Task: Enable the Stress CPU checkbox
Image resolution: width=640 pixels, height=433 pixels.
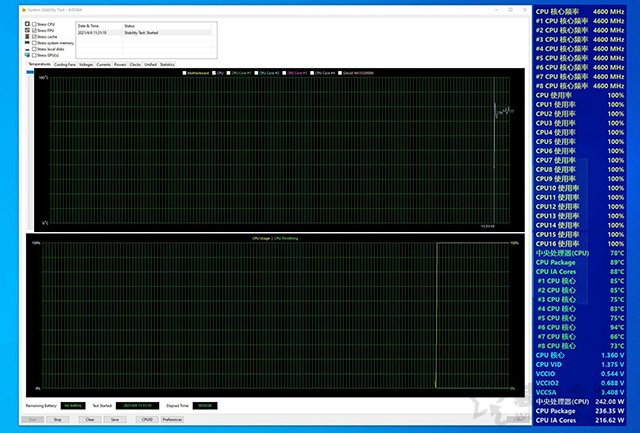Action: (34, 24)
